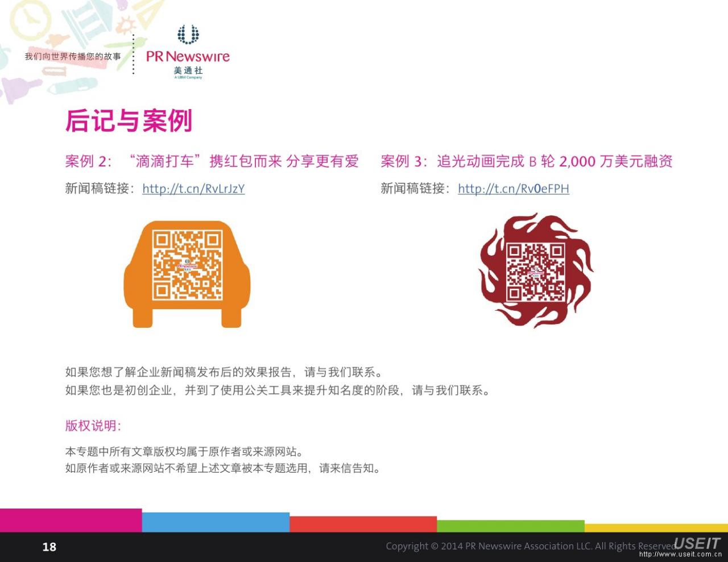The width and height of the screenshot is (728, 562).
Task: Click the slogan 我们向世界传播您的故事
Action: (x=73, y=56)
